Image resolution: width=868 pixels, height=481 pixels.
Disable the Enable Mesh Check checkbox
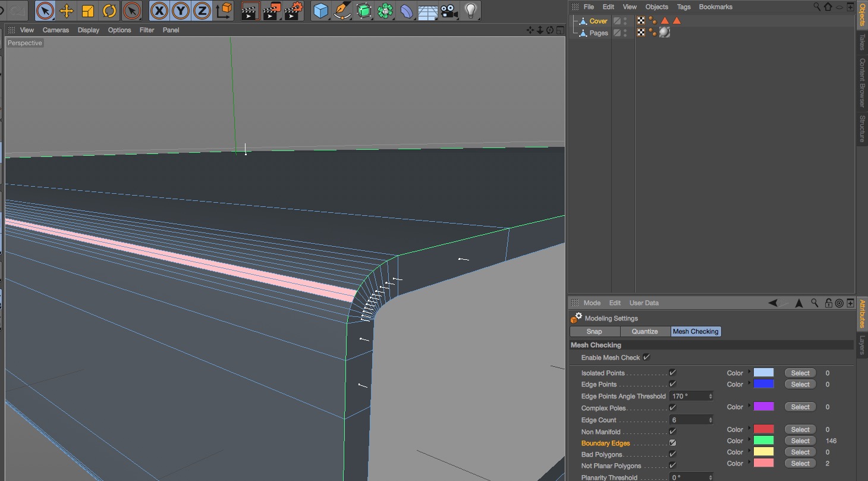click(x=646, y=357)
